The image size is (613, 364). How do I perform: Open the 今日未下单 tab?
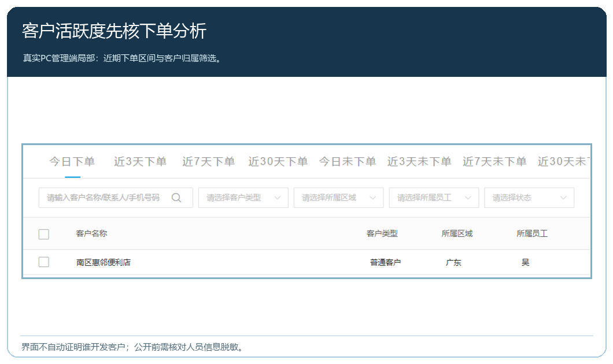click(348, 162)
